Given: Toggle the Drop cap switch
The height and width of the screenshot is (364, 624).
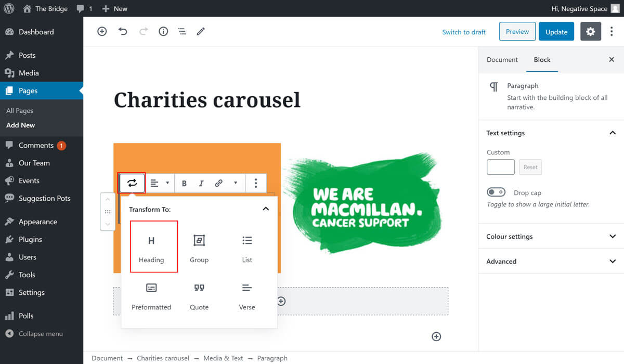Looking at the screenshot, I should [496, 192].
